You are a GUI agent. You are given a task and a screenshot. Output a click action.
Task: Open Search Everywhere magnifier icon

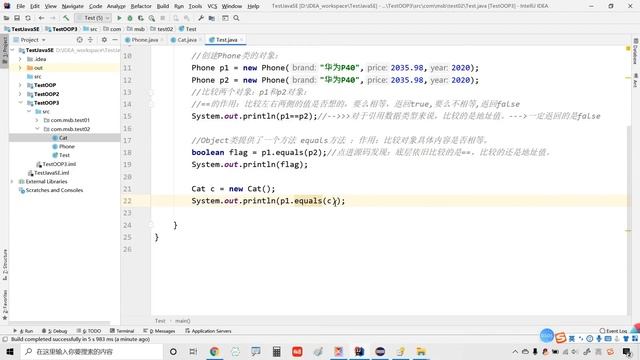(236, 18)
